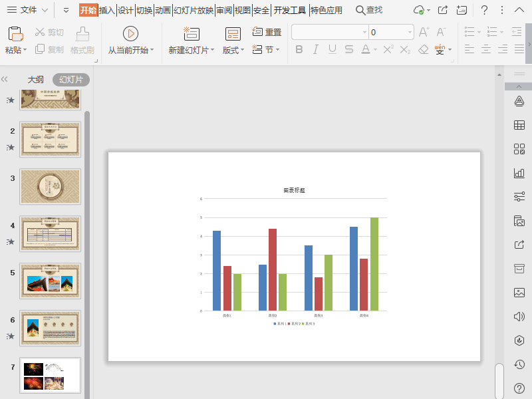532x399 pixels.
Task: Click the font color A button
Action: tap(365, 50)
